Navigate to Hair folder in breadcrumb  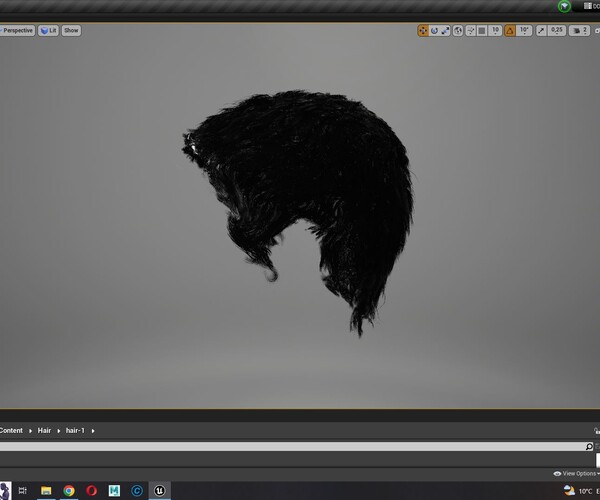click(x=44, y=430)
